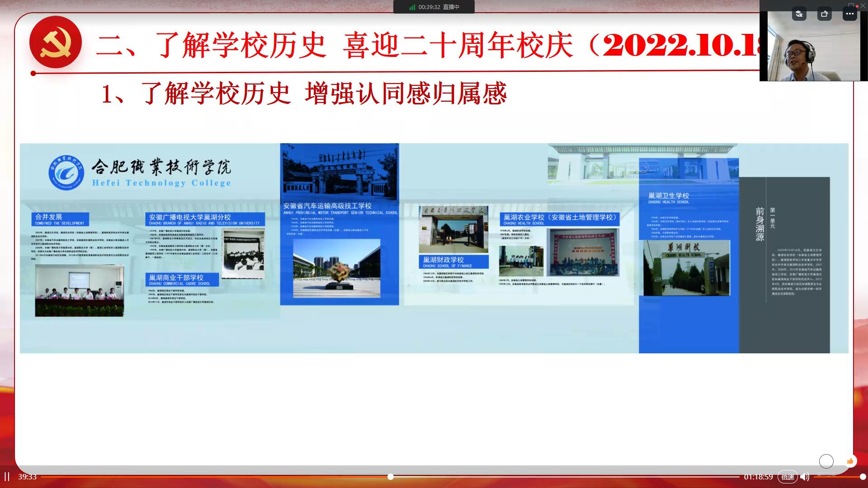Click the video progress bar knob
Image resolution: width=868 pixels, height=488 pixels.
(x=391, y=477)
